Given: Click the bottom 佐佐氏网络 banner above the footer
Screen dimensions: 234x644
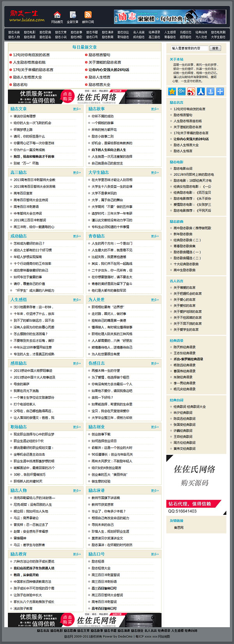Looking at the screenshot, I should 85,620.
